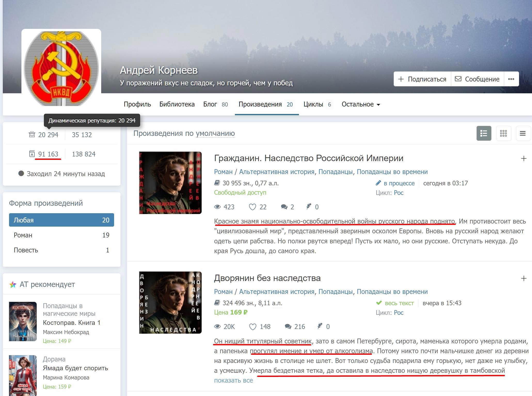
Task: Click plus icon next to Гражданин title
Action: point(523,159)
